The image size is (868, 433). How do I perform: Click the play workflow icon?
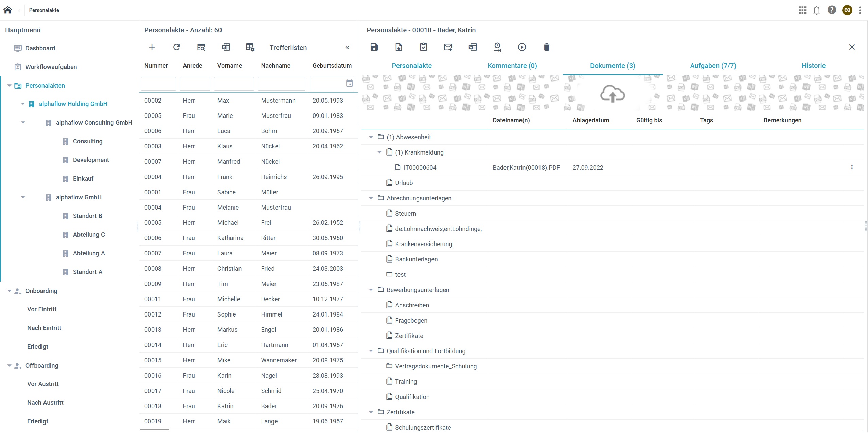coord(522,47)
